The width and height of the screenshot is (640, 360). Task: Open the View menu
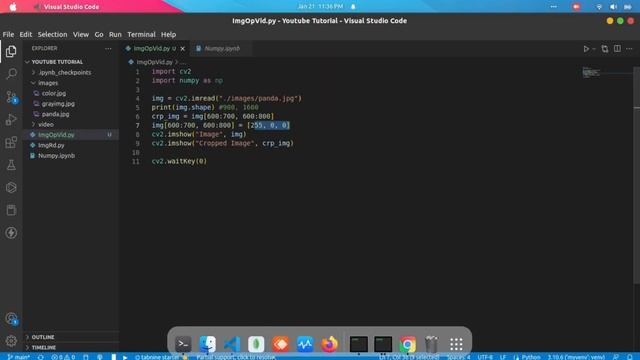click(81, 35)
